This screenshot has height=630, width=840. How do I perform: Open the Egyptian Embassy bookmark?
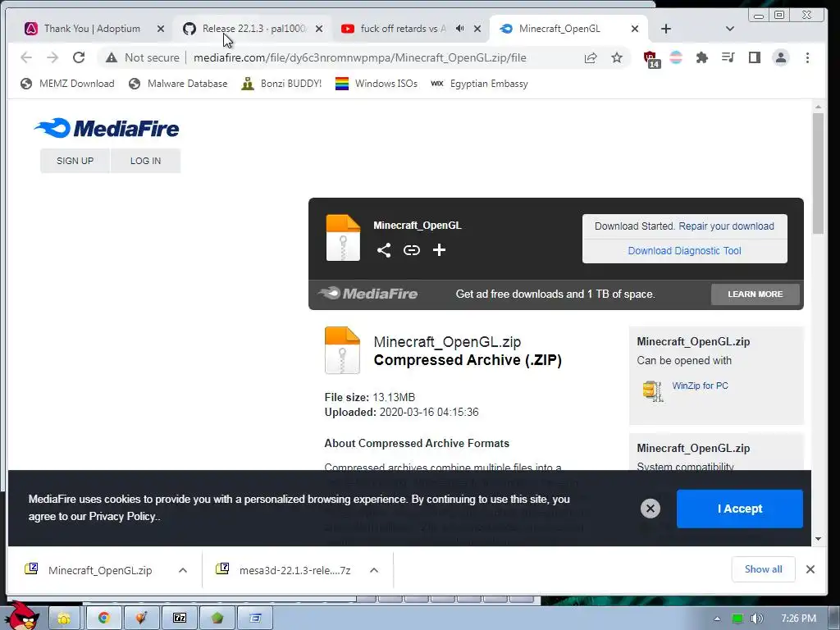pos(479,84)
